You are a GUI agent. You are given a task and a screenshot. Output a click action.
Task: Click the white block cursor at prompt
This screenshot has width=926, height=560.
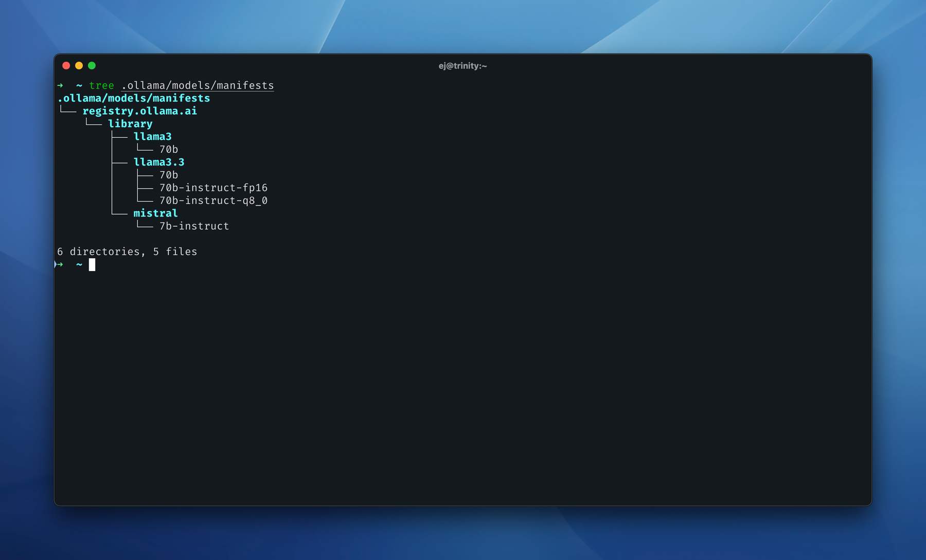92,265
